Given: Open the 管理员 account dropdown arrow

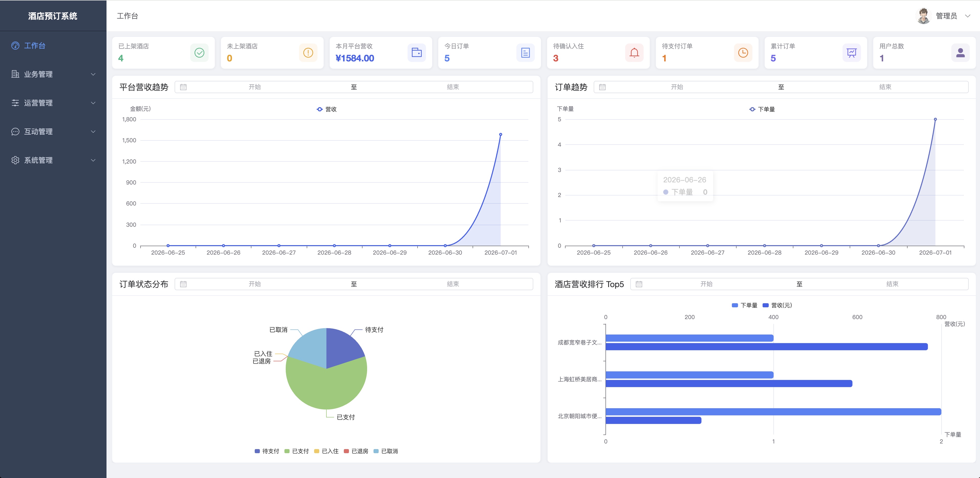Looking at the screenshot, I should pos(968,16).
